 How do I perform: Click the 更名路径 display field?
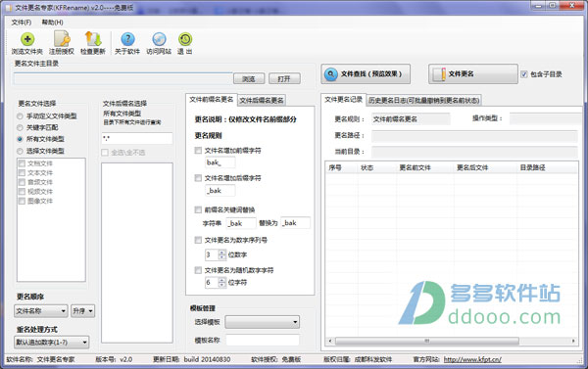tap(474, 136)
